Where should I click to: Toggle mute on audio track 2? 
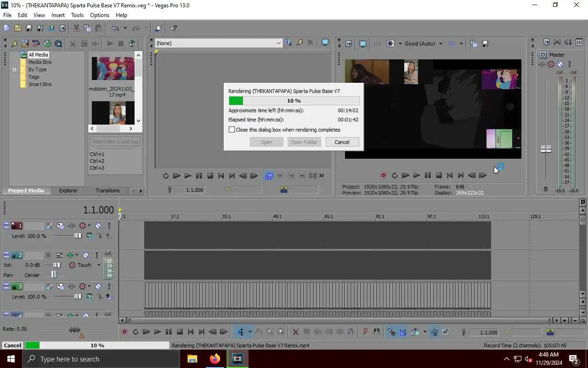[x=85, y=255]
